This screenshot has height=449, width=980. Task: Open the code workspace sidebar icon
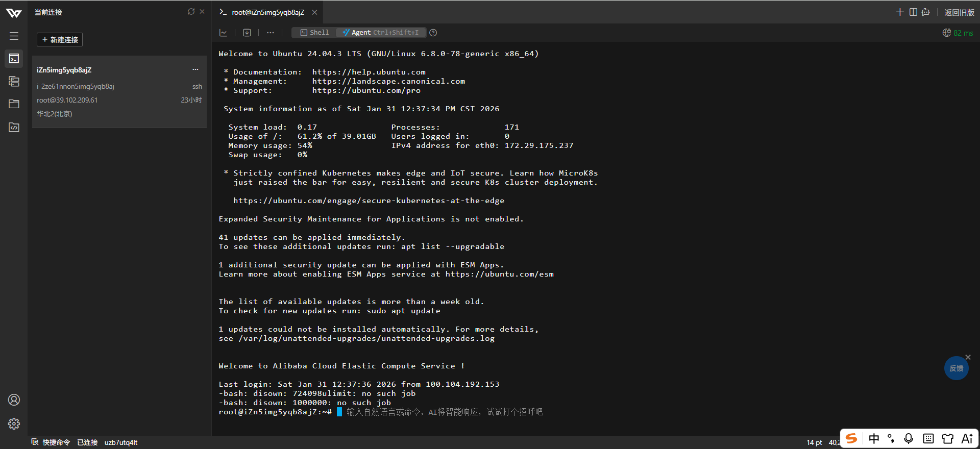pyautogui.click(x=14, y=127)
